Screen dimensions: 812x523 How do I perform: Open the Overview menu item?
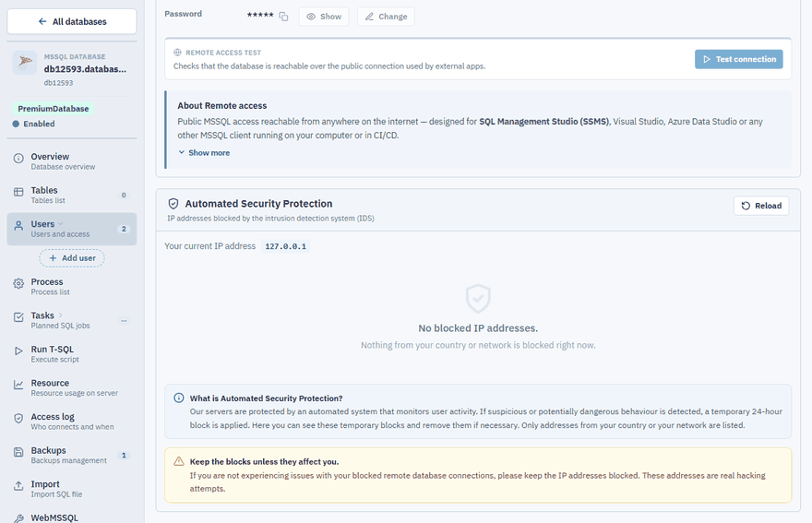click(x=71, y=161)
